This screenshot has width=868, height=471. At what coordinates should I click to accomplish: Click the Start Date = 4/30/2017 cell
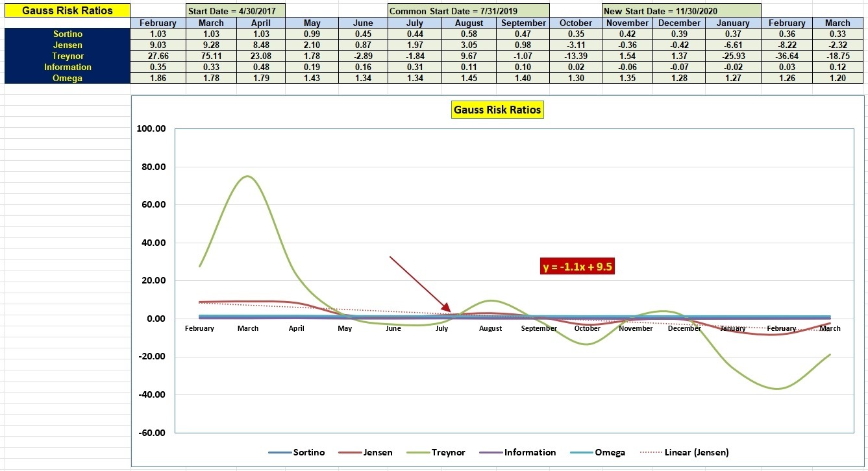click(x=236, y=11)
